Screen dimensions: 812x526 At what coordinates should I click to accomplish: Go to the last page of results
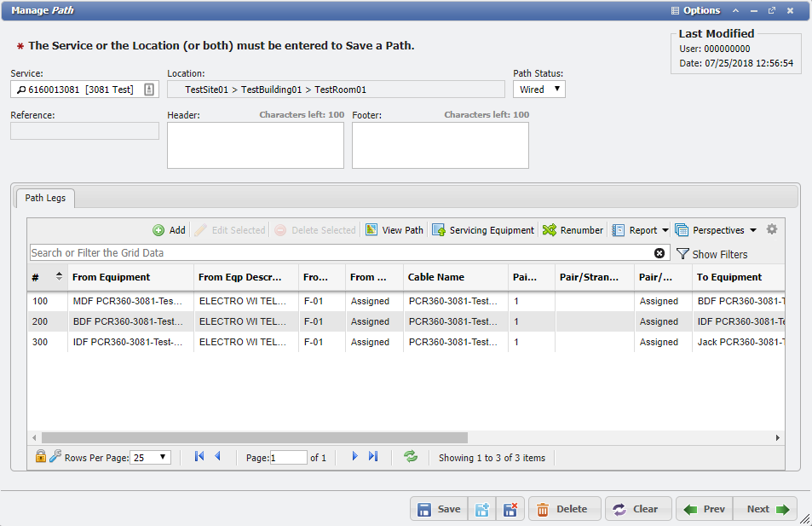pos(373,457)
